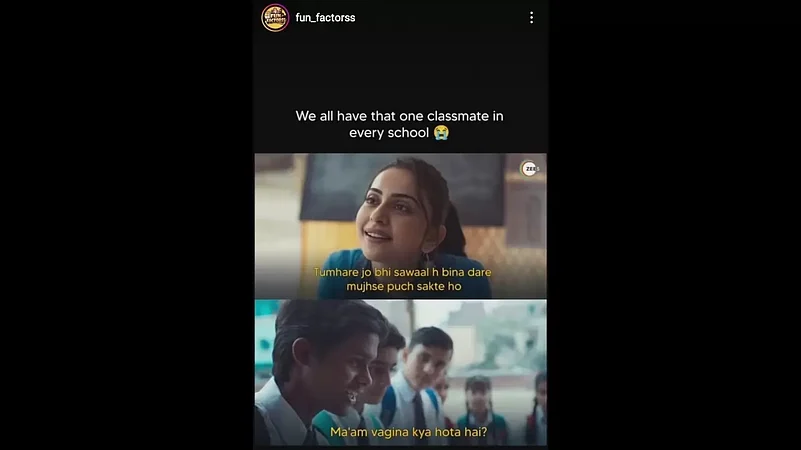This screenshot has width=801, height=450.
Task: Tap the top meme panel with the teacher
Action: click(400, 226)
